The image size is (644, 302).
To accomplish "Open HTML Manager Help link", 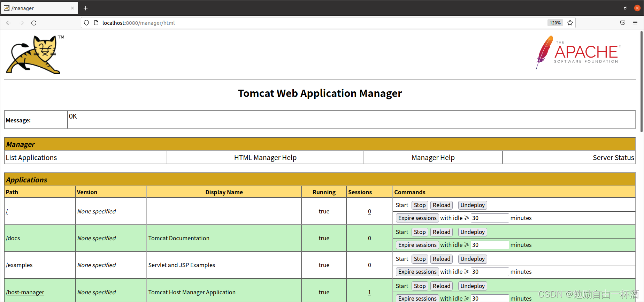I will click(x=265, y=158).
